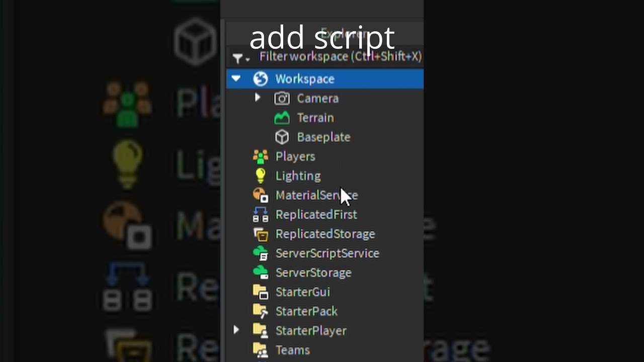
Task: Click the ServerScriptService cloud icon
Action: coord(260,253)
